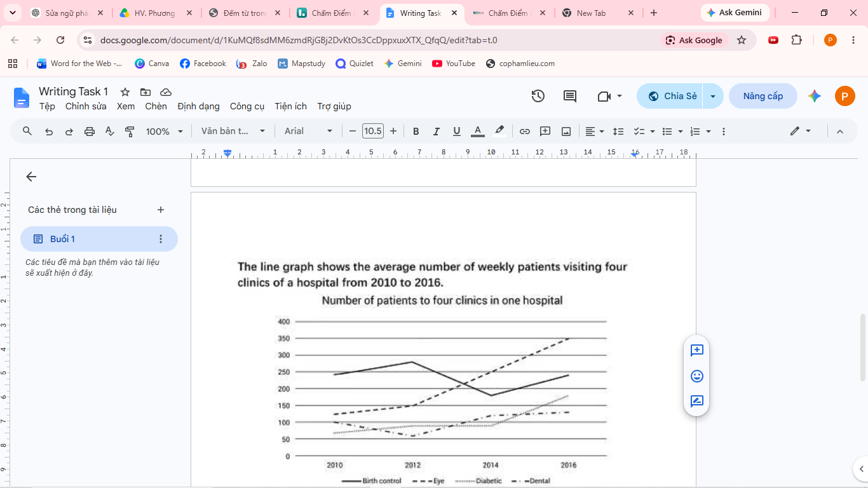
Task: Click the Chia Sẻ share button
Action: [x=672, y=96]
